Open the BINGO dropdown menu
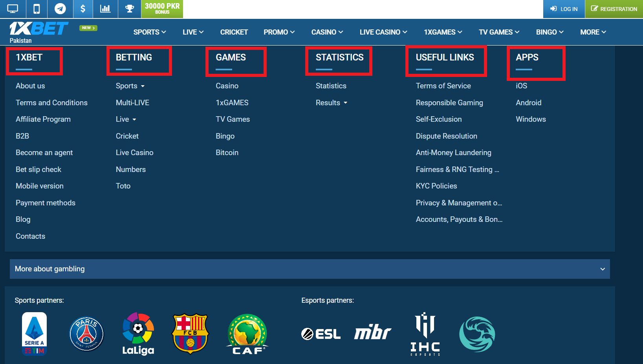This screenshot has height=364, width=643. (x=550, y=32)
